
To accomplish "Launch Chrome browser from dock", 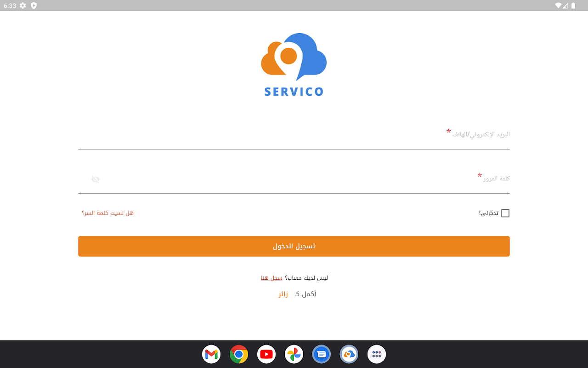I will click(239, 354).
